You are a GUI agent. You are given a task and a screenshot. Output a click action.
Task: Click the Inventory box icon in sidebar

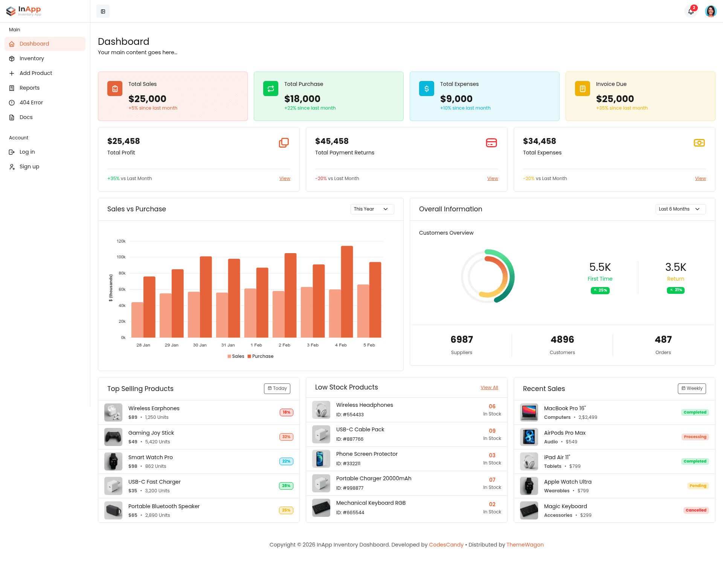[12, 59]
